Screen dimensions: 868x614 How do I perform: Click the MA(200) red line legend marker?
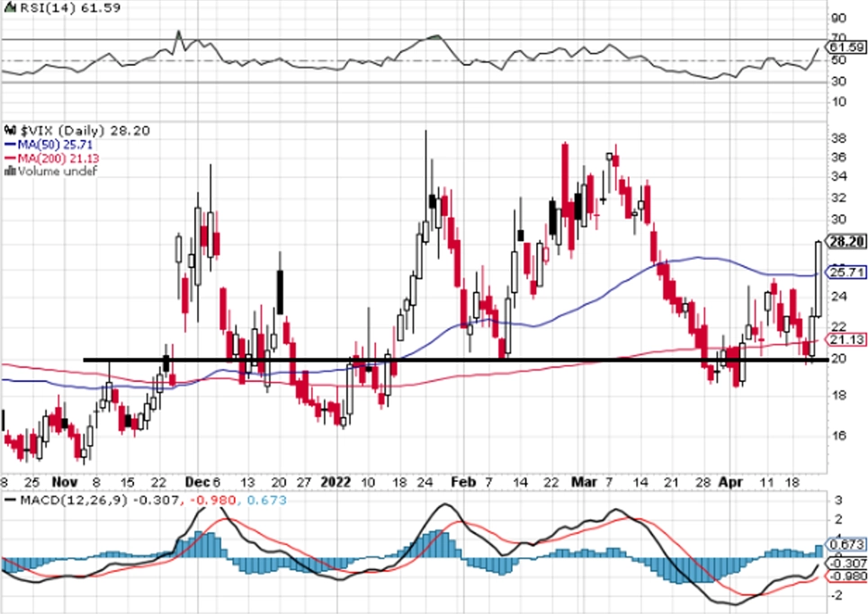11,159
